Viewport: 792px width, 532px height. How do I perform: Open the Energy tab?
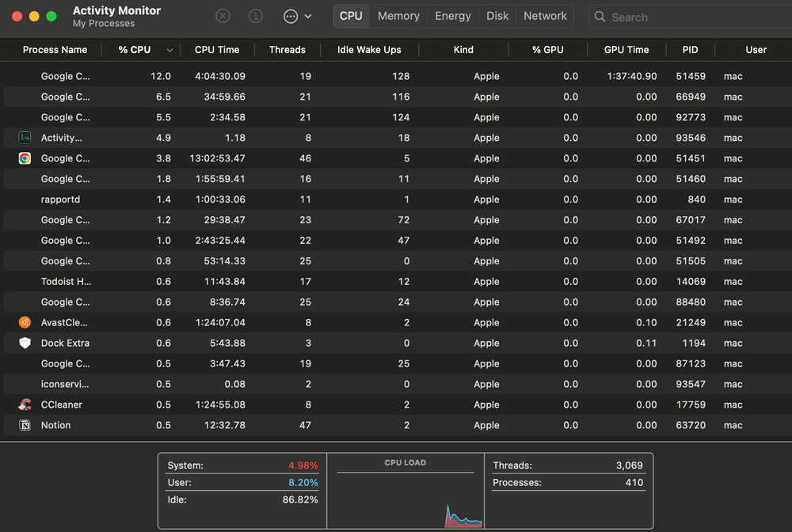pos(453,16)
